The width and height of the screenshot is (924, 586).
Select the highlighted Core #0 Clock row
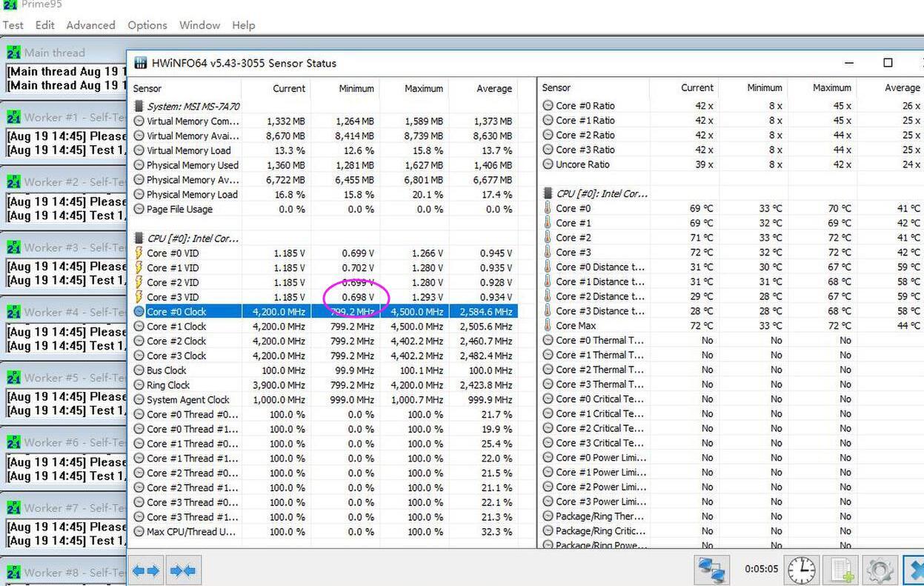click(x=325, y=312)
